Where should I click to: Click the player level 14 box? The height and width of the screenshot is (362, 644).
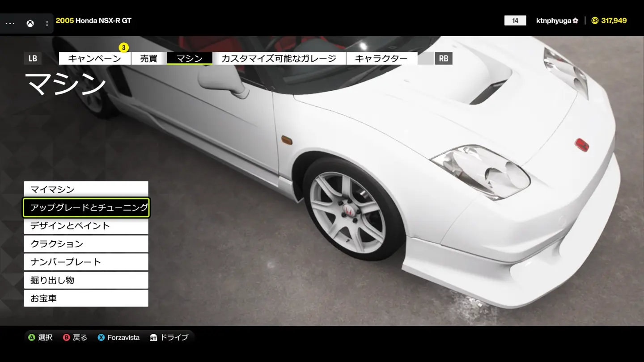[x=515, y=21]
